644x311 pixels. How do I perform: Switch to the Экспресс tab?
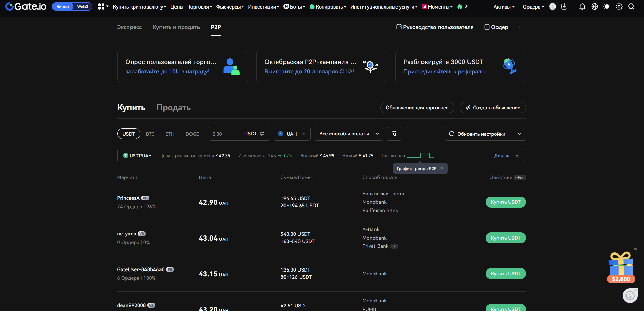[x=129, y=27]
